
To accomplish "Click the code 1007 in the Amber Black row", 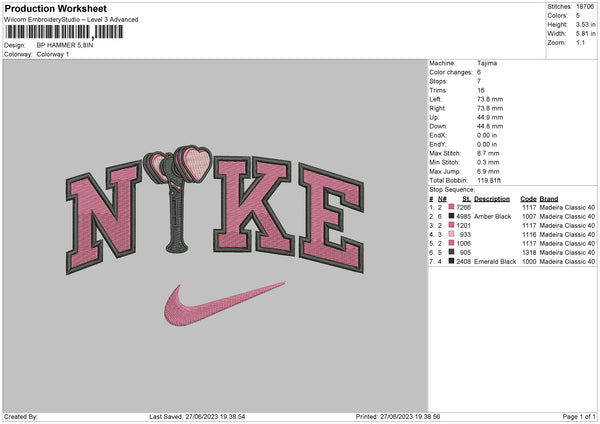I will point(529,217).
